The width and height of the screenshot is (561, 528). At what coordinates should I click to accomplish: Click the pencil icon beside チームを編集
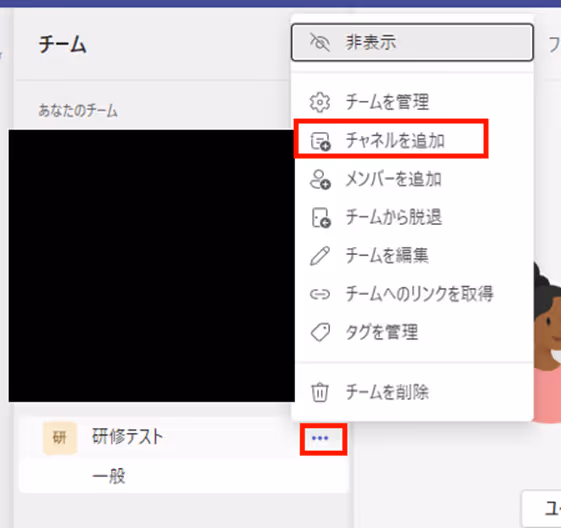pyautogui.click(x=319, y=256)
